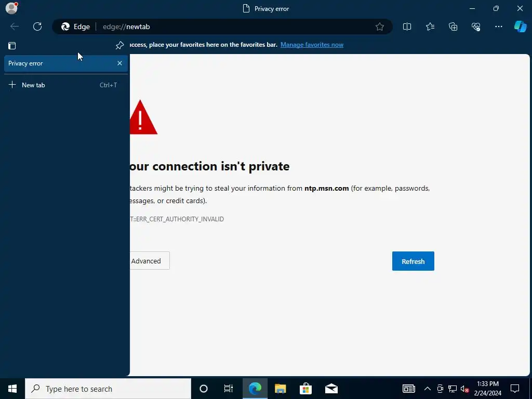The height and width of the screenshot is (399, 532).
Task: Open News and interests taskbar icon
Action: click(408, 389)
